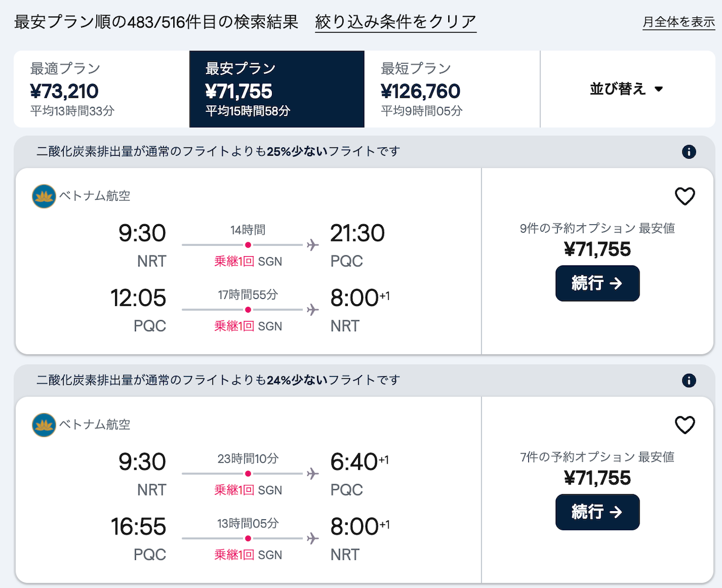Click the Vietnam Airlines logo in first result
722x588 pixels.
click(x=44, y=196)
